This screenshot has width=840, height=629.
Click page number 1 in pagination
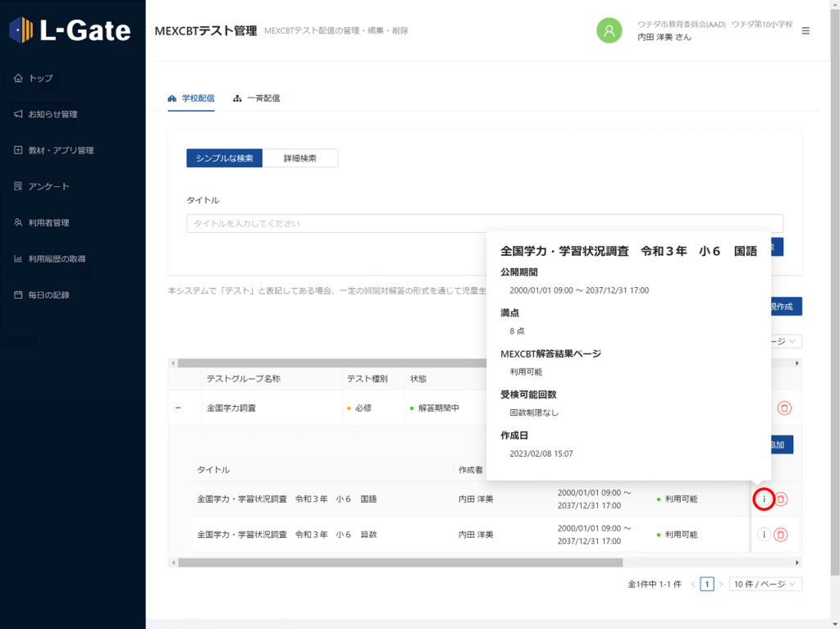(x=706, y=584)
